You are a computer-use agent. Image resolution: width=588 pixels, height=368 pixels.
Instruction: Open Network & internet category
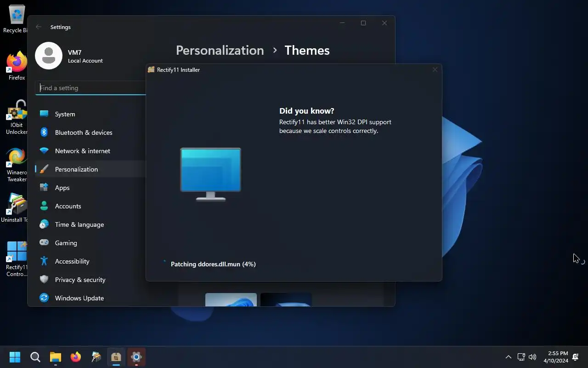pyautogui.click(x=90, y=151)
